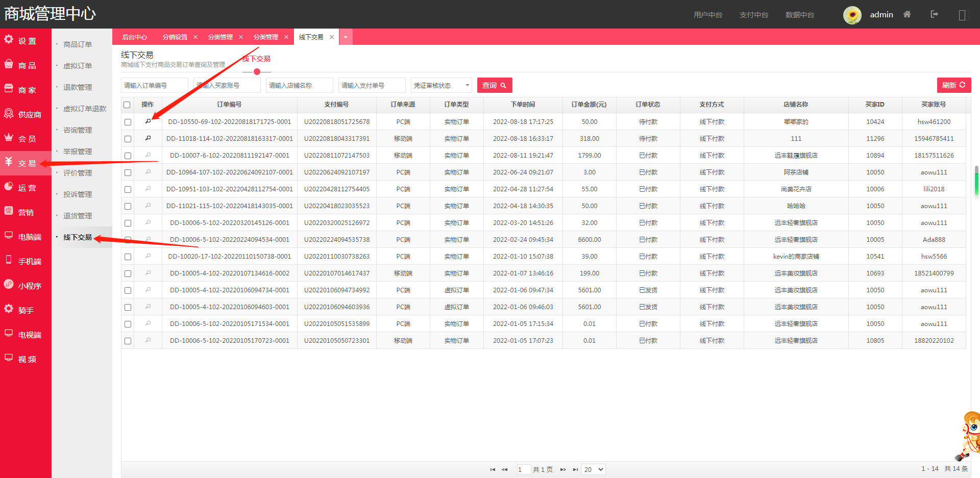Image resolution: width=980 pixels, height=478 pixels.
Task: Check the row for order DD-10550-69-102-20220818171725-0001
Action: coord(128,122)
